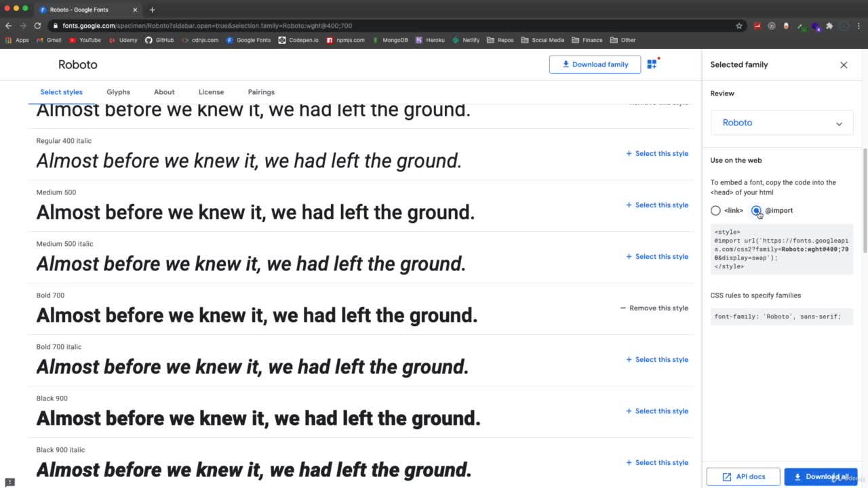Open the Finance bookmark folder
The width and height of the screenshot is (868, 488).
click(587, 40)
